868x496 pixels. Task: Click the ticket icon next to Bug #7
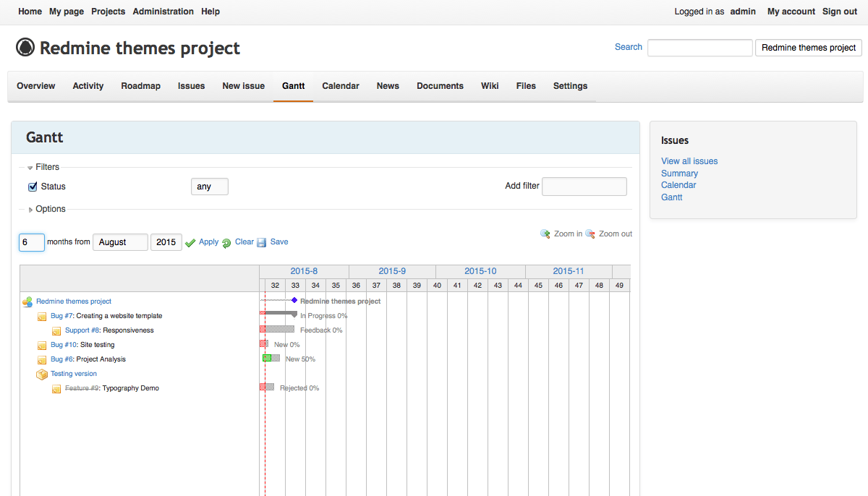[42, 317]
